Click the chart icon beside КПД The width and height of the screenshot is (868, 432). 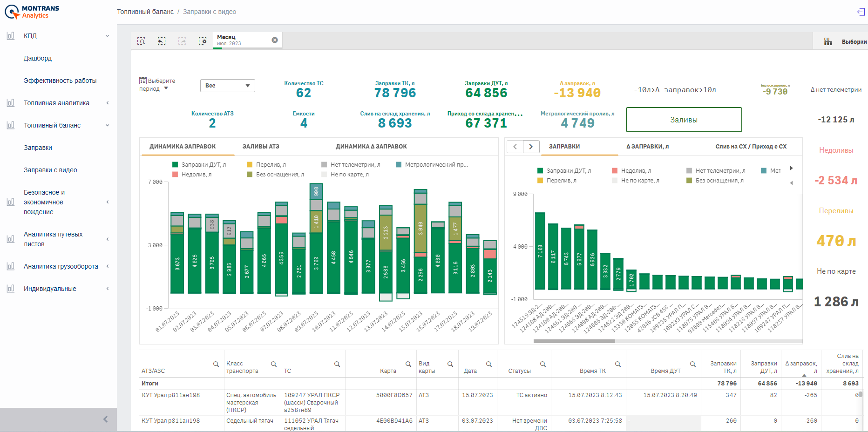click(11, 35)
